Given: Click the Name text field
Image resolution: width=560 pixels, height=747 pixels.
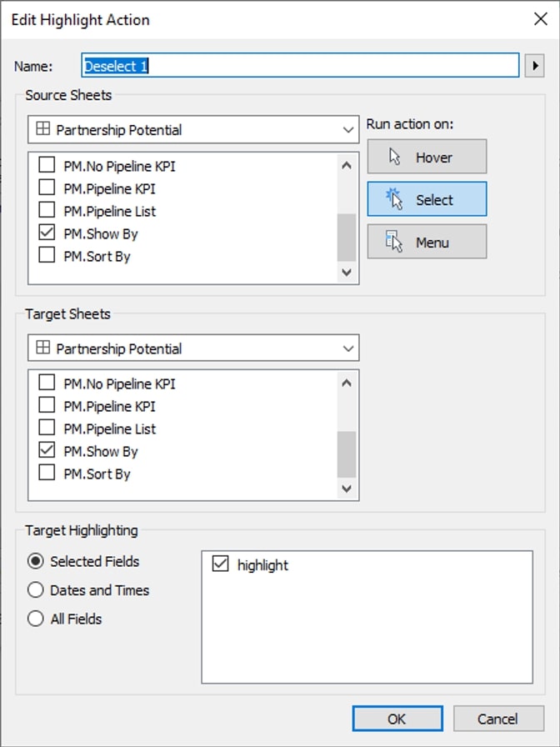Looking at the screenshot, I should 300,65.
